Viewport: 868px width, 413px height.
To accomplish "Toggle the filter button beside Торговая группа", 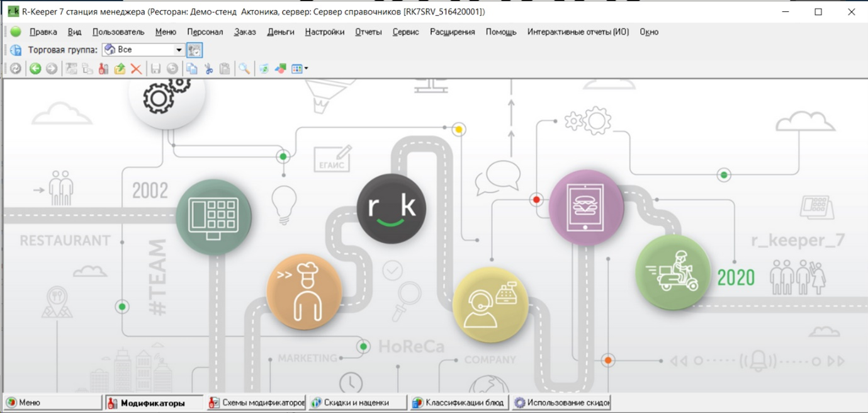I will [x=194, y=50].
